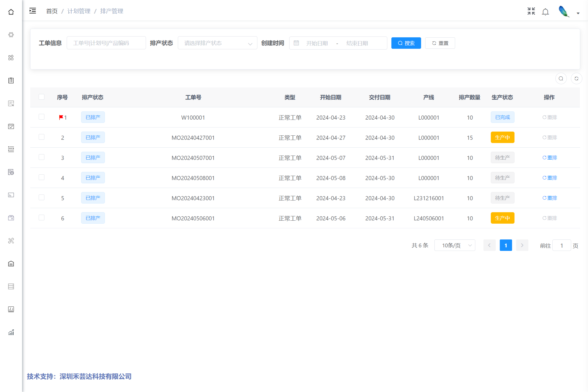Open notifications bell icon
Image resolution: width=588 pixels, height=392 pixels.
[x=545, y=12]
